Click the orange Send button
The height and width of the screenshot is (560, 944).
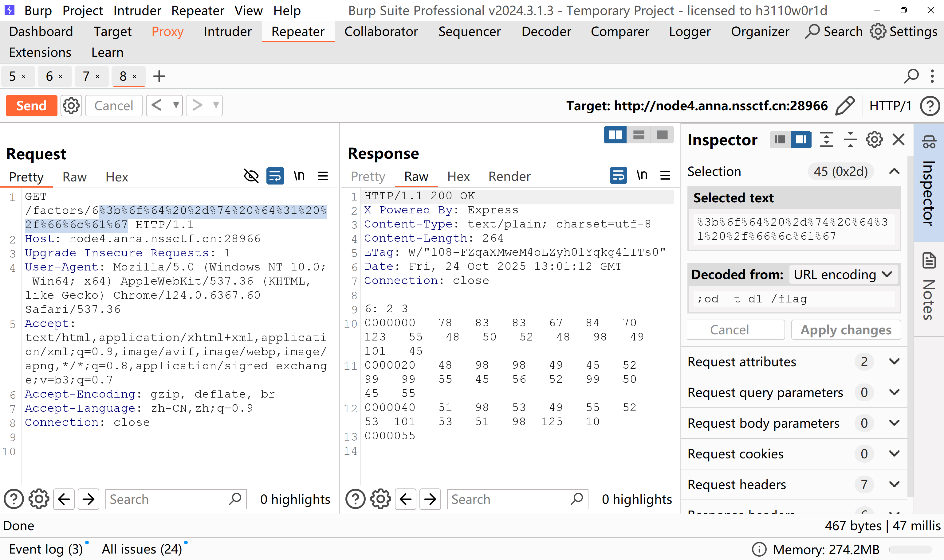(x=31, y=106)
